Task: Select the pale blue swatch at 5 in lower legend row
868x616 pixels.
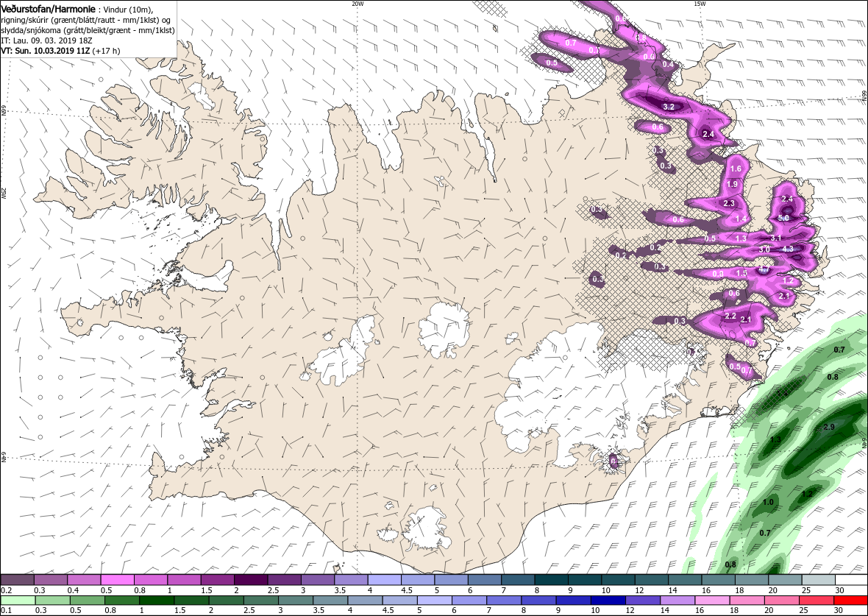Action: pyautogui.click(x=434, y=601)
